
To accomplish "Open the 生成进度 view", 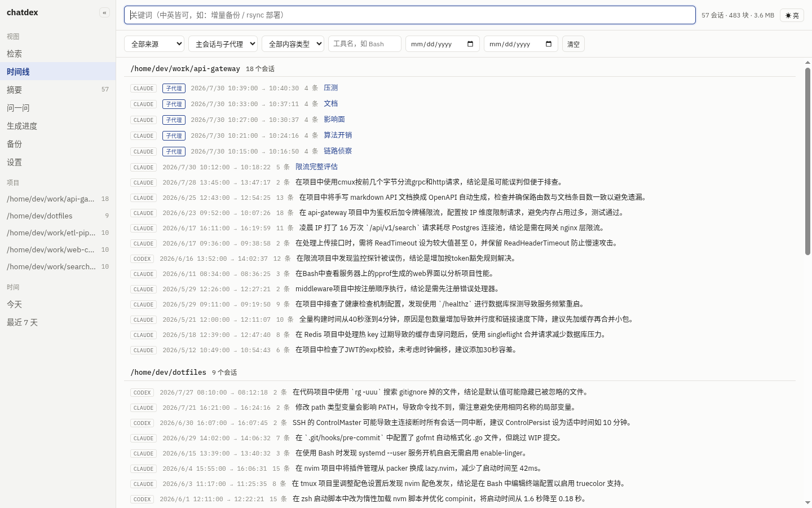I will 58,126.
